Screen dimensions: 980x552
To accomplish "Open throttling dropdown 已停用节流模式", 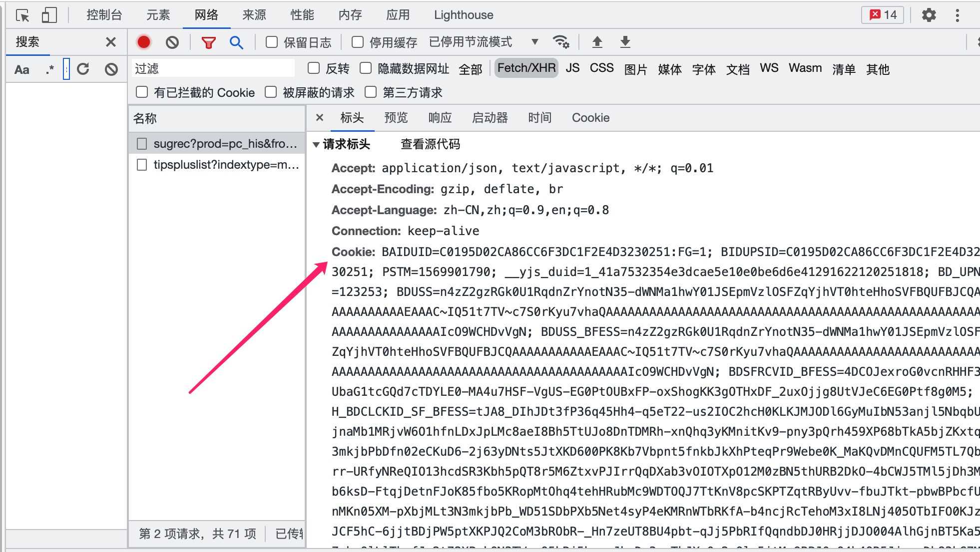I will tap(484, 42).
